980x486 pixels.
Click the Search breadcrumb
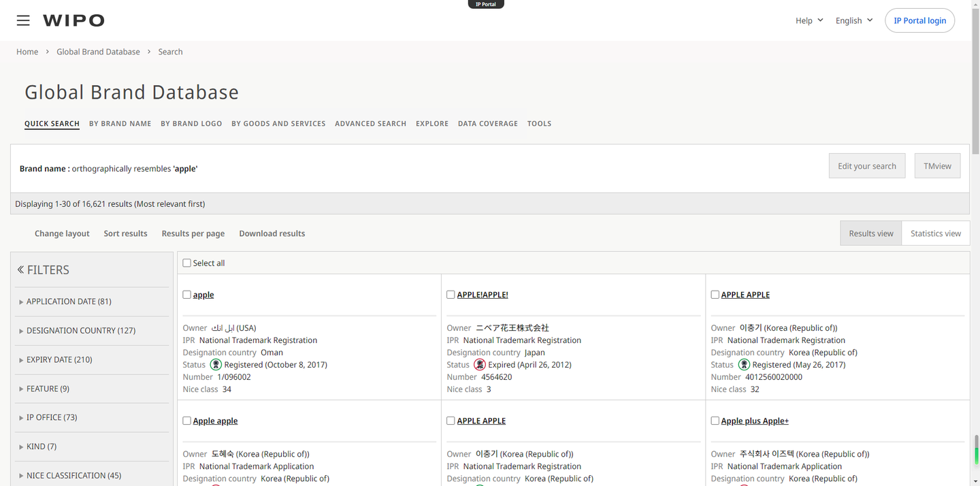click(170, 52)
